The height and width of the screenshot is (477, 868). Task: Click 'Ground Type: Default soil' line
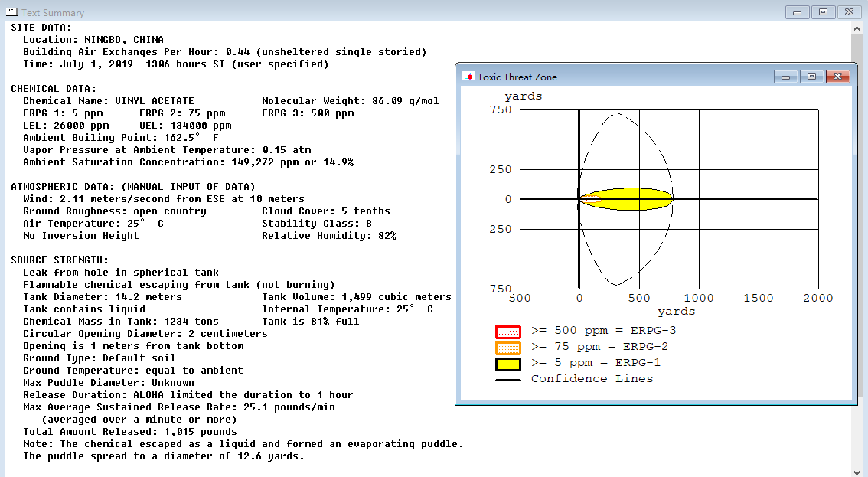100,358
